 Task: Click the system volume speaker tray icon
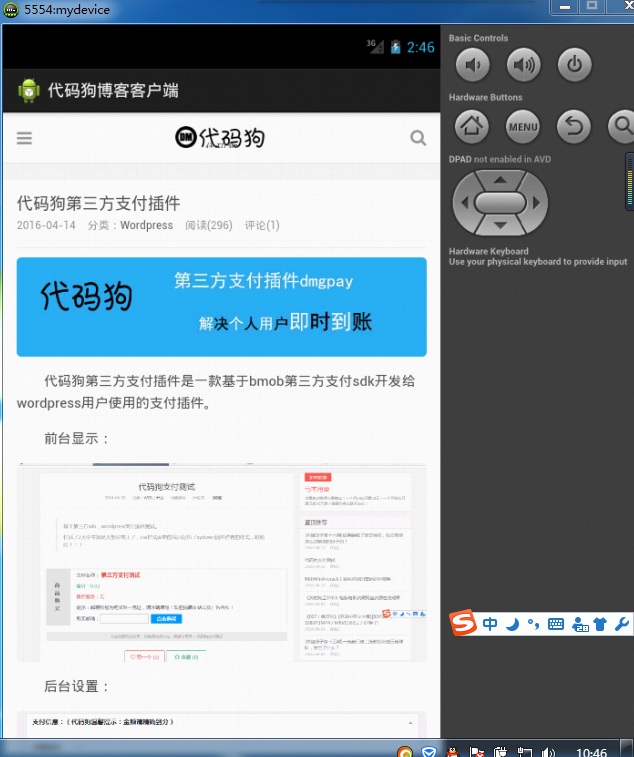point(548,752)
